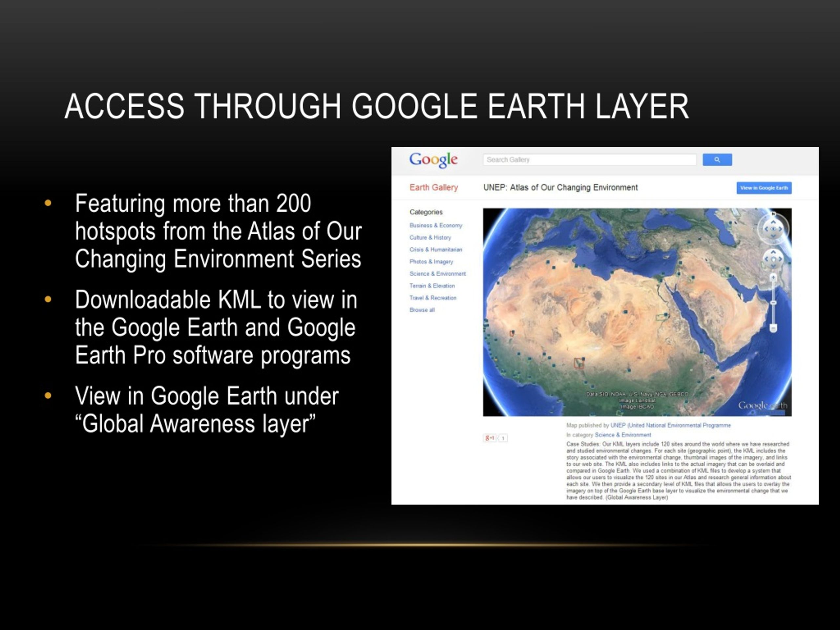Click the 'View in Google Earth under' bullet
This screenshot has height=630, width=840.
(x=207, y=410)
